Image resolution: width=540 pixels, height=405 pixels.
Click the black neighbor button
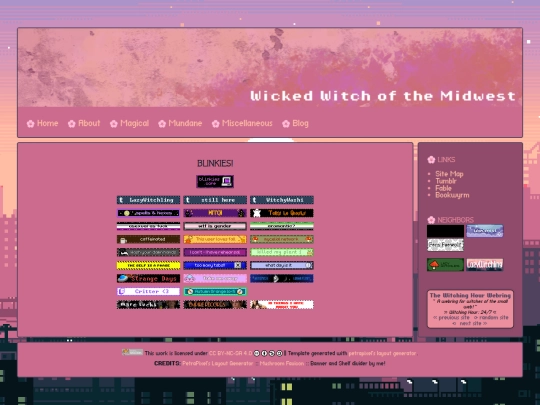click(x=445, y=231)
